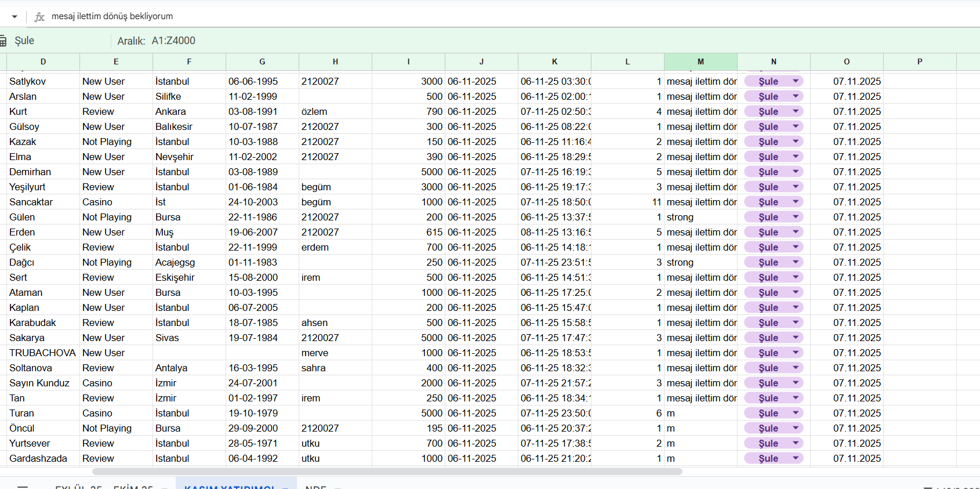Screen dimensions: 980x489
Task: Open Şule dropdown arrow in Dağcı row
Action: pyautogui.click(x=796, y=262)
